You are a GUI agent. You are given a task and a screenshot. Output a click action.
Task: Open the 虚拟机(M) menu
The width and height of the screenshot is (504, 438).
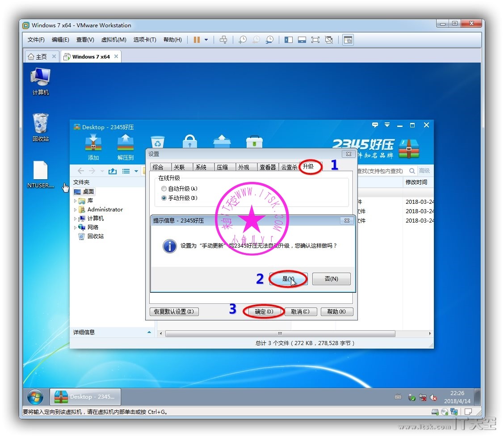[113, 40]
